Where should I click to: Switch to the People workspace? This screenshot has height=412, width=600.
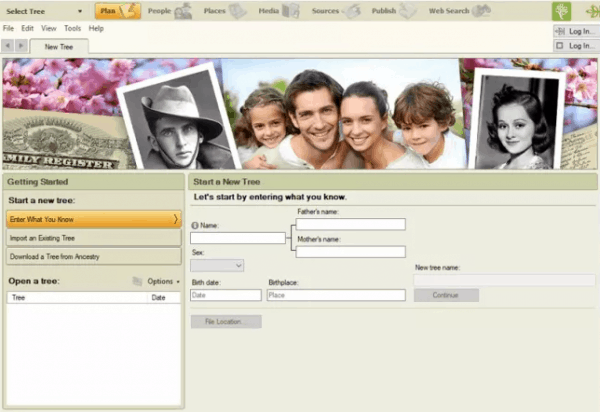[169, 11]
